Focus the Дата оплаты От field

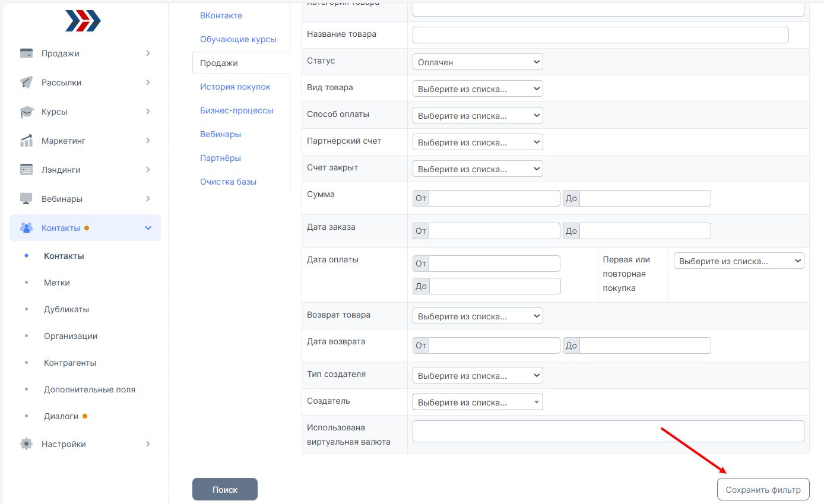(x=495, y=264)
